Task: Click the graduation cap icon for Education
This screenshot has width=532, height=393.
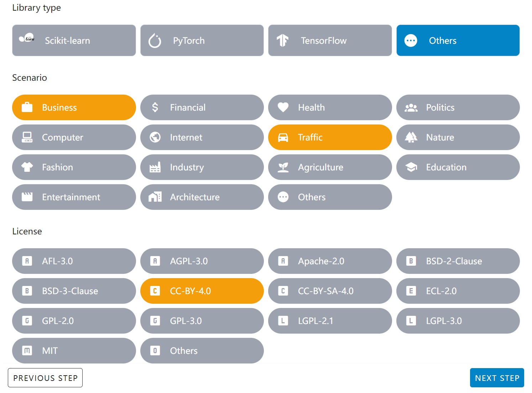Action: pyautogui.click(x=411, y=167)
